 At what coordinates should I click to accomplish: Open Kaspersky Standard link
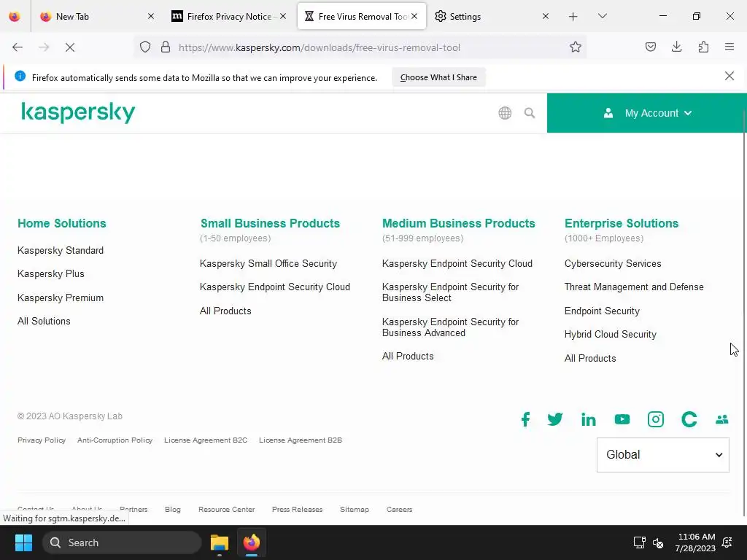pyautogui.click(x=61, y=251)
